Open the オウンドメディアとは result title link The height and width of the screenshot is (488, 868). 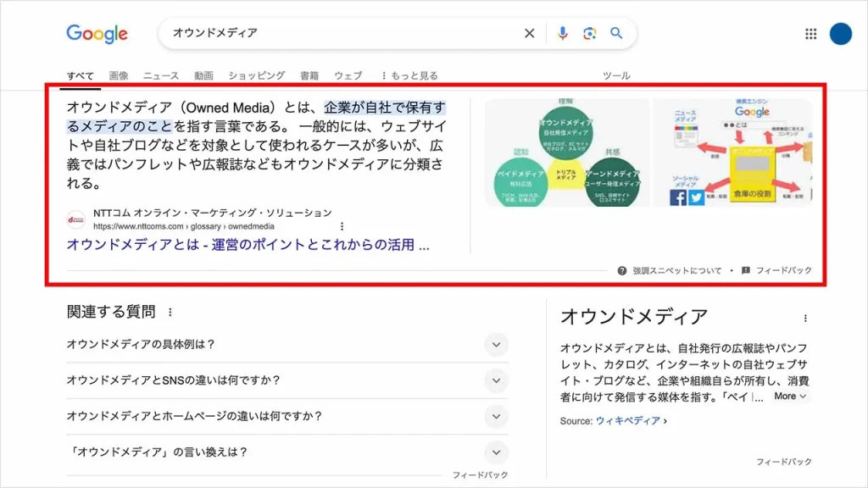click(x=248, y=245)
